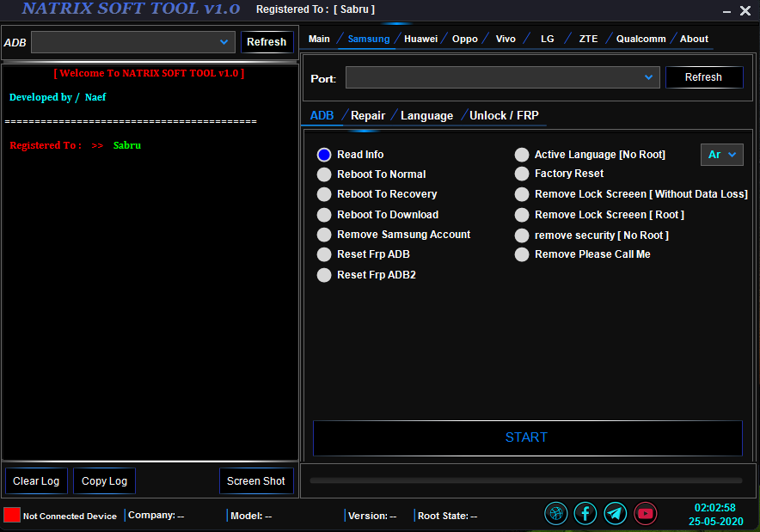Select Active Language [No Root] option

[x=522, y=155]
